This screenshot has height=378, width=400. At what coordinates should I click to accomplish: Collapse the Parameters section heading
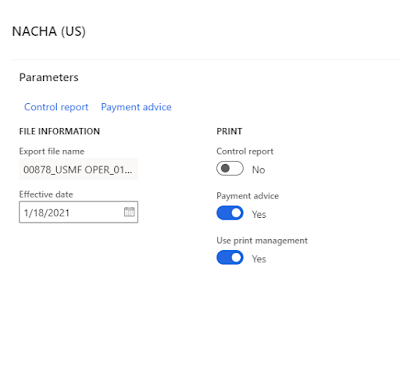pos(49,77)
